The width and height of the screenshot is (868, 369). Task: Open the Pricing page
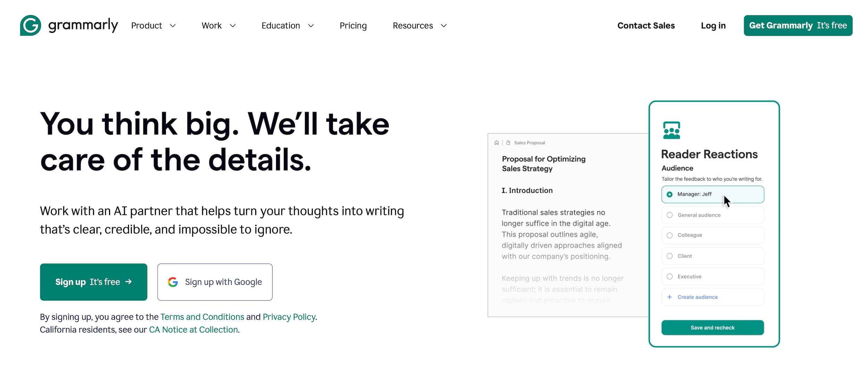click(x=353, y=25)
